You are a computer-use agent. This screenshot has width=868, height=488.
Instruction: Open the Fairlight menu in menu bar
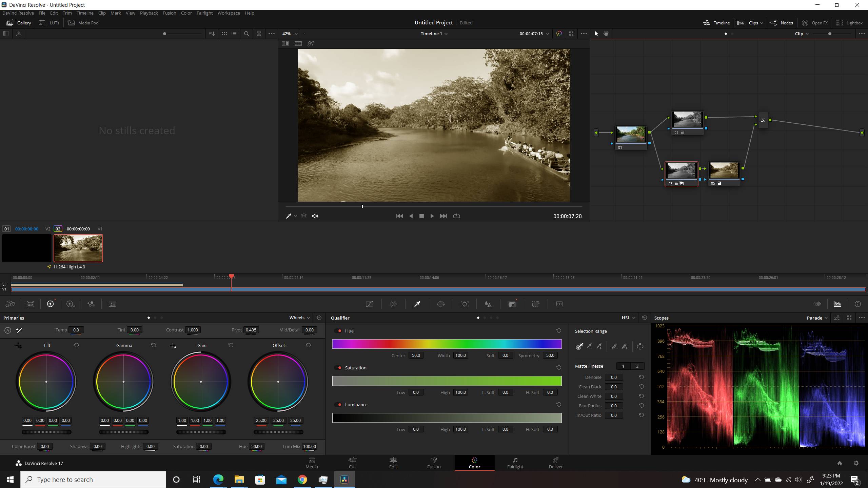coord(204,13)
